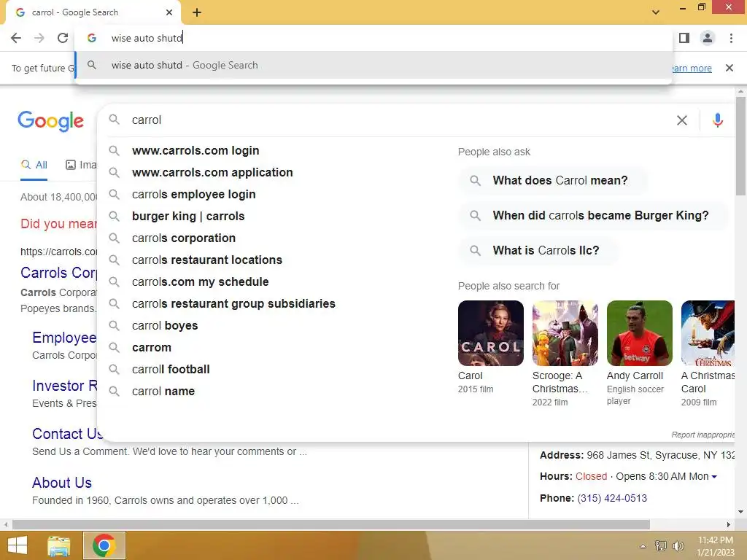Click the scroll down arrow
The width and height of the screenshot is (747, 560).
pos(740,512)
